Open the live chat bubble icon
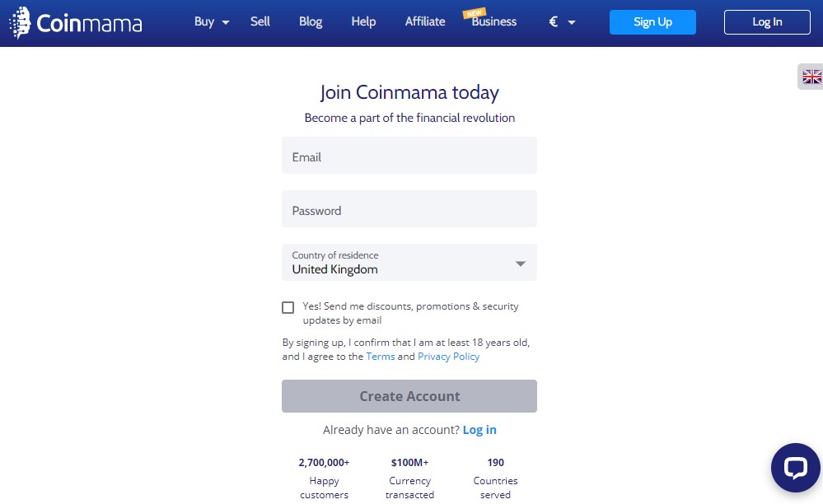823x504 pixels. click(x=795, y=467)
